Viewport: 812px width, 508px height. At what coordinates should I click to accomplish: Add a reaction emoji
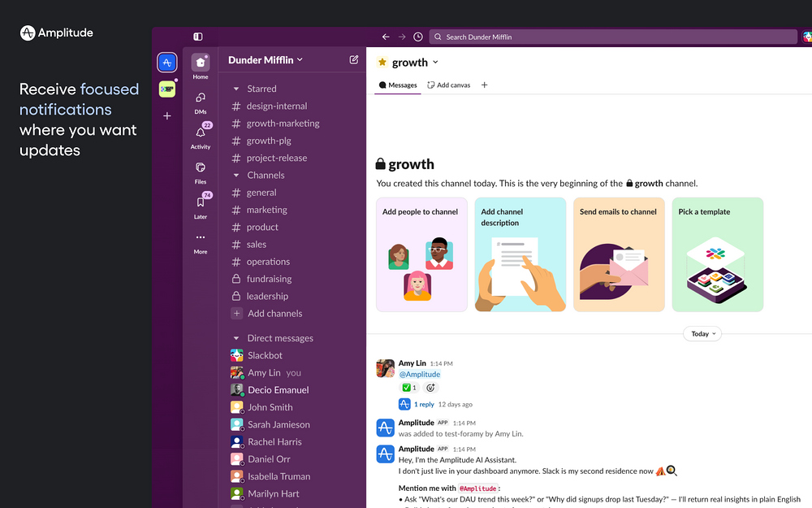tap(430, 388)
